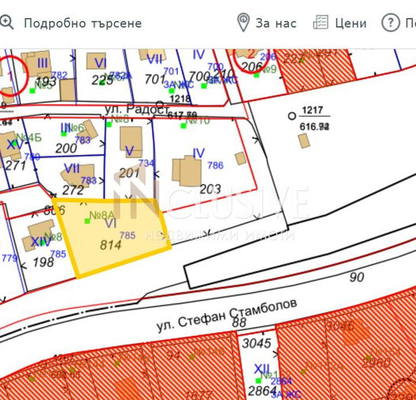Click the ул. Стефан Стамболов street label
416x400 pixels.
[227, 315]
